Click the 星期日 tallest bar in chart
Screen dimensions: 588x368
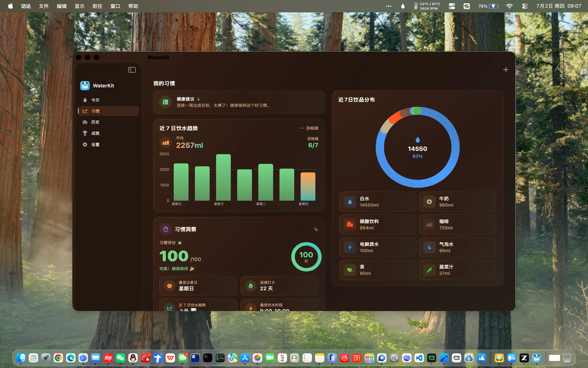pyautogui.click(x=223, y=177)
